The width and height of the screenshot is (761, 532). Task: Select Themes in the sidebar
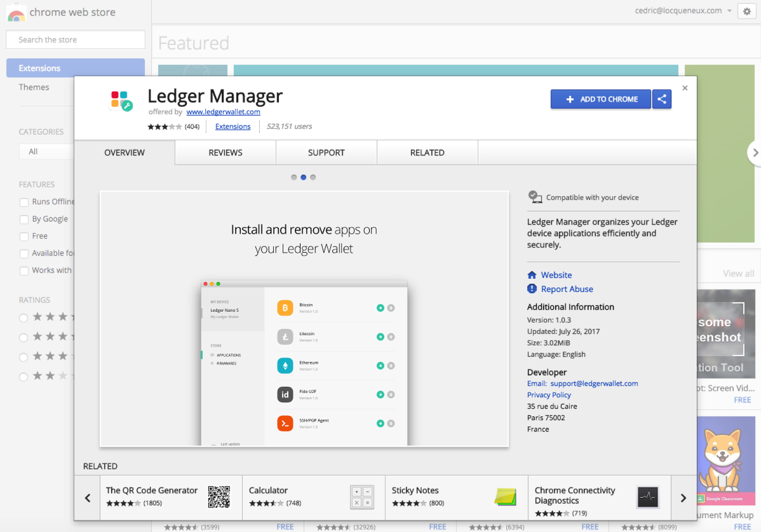tap(34, 87)
